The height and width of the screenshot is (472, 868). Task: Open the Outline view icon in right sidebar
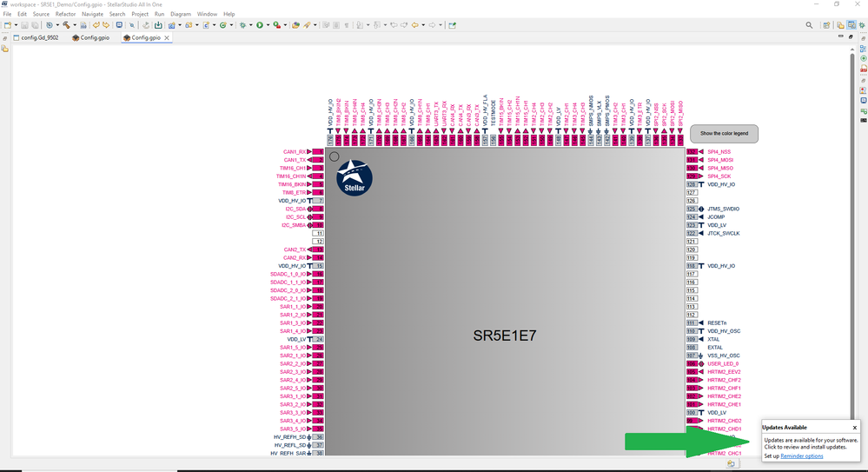[864, 48]
